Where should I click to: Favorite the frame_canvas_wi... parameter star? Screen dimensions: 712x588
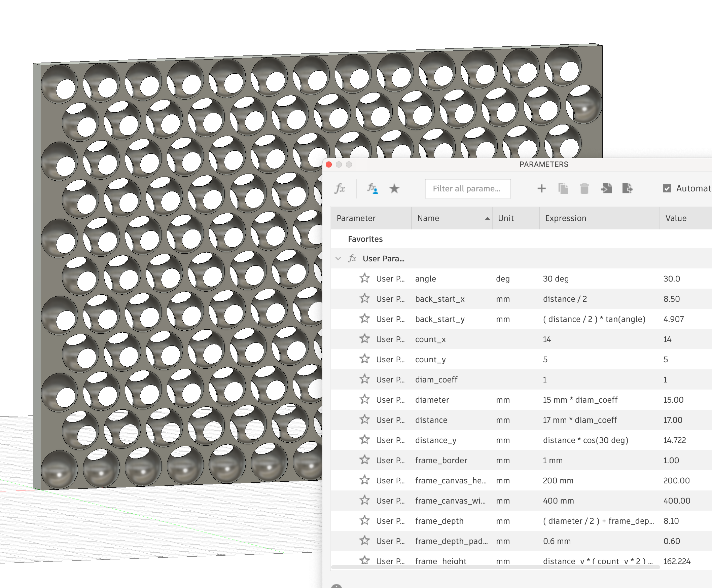(x=364, y=500)
